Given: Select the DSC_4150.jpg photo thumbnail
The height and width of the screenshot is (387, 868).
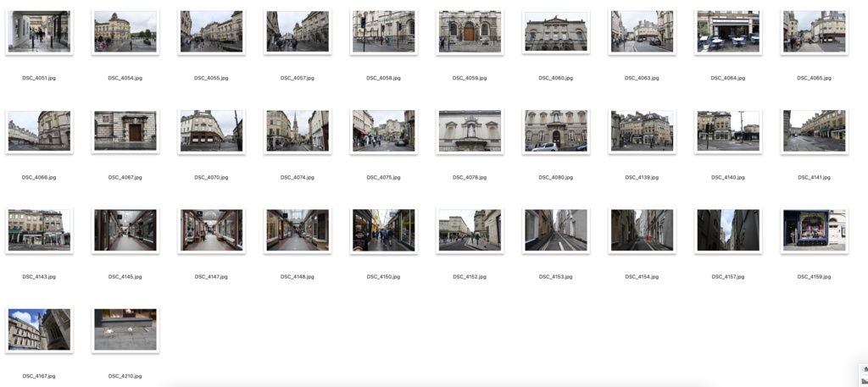Looking at the screenshot, I should (x=384, y=230).
